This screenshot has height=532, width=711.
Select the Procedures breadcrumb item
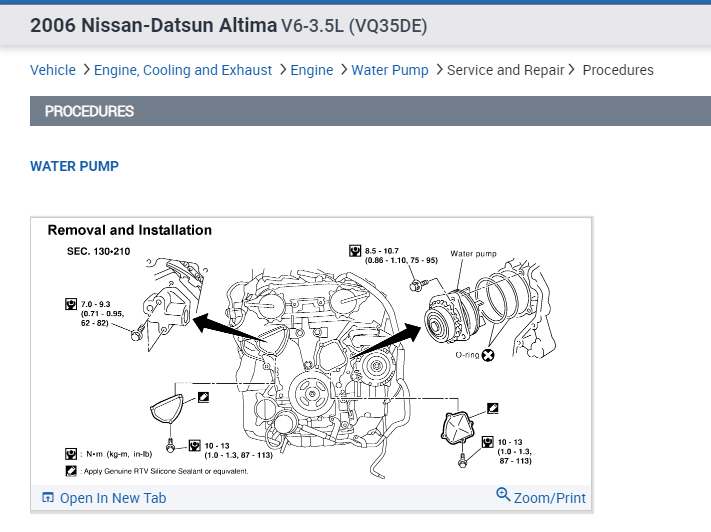tap(618, 70)
